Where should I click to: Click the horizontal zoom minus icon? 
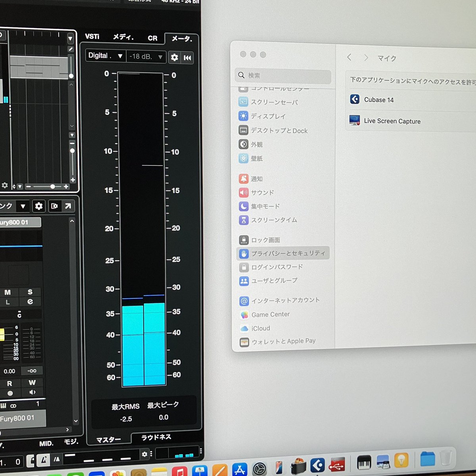coord(29,186)
